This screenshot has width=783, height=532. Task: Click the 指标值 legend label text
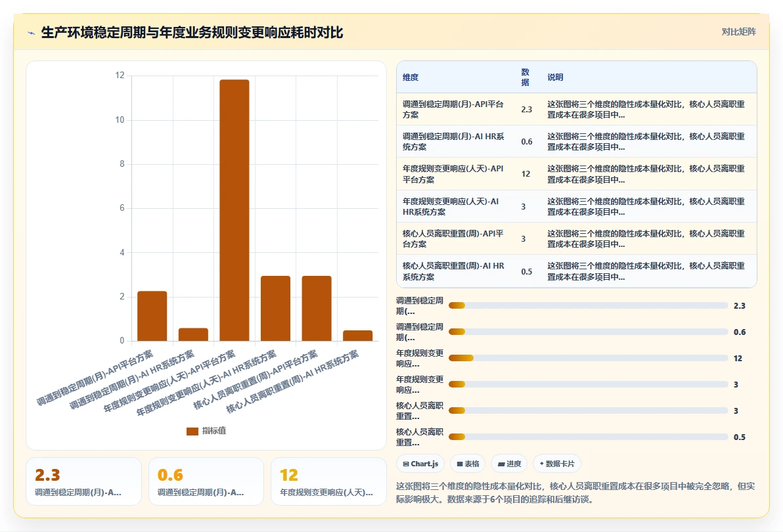point(214,431)
